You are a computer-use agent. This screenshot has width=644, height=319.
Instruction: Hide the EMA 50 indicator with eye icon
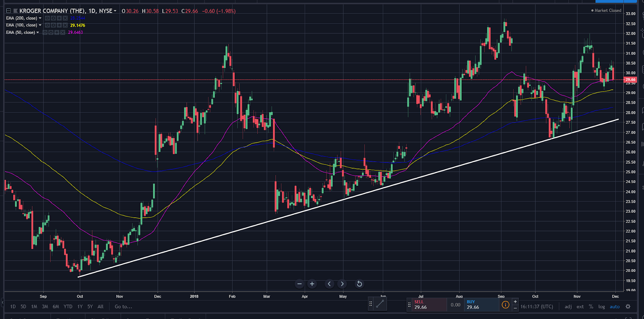tap(45, 32)
